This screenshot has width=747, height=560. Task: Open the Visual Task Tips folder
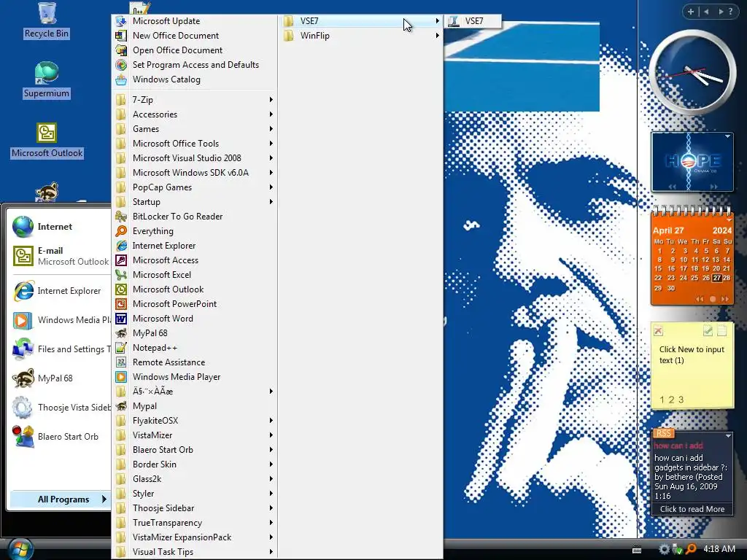[x=195, y=552]
